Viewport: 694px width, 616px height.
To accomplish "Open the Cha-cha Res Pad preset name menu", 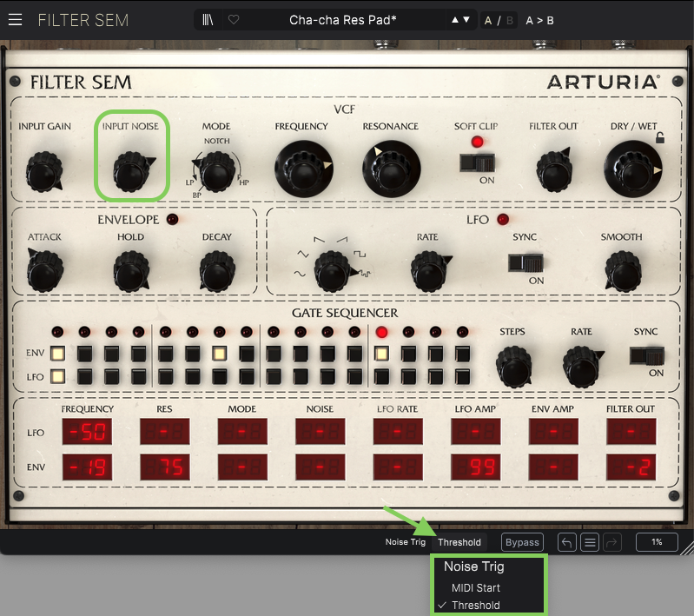I will point(342,20).
